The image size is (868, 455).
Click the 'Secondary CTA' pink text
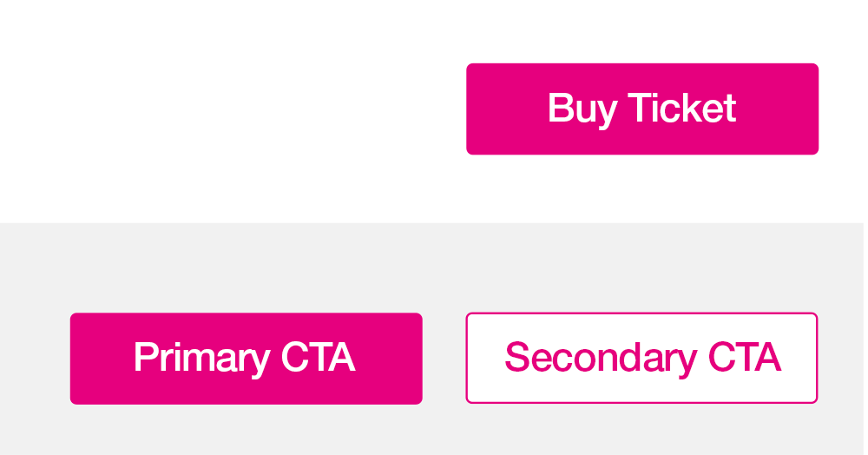tap(643, 359)
